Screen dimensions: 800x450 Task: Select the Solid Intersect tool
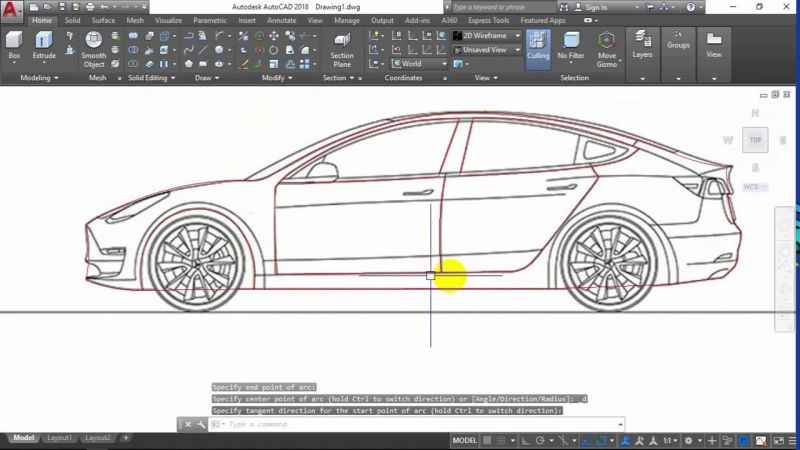point(133,64)
